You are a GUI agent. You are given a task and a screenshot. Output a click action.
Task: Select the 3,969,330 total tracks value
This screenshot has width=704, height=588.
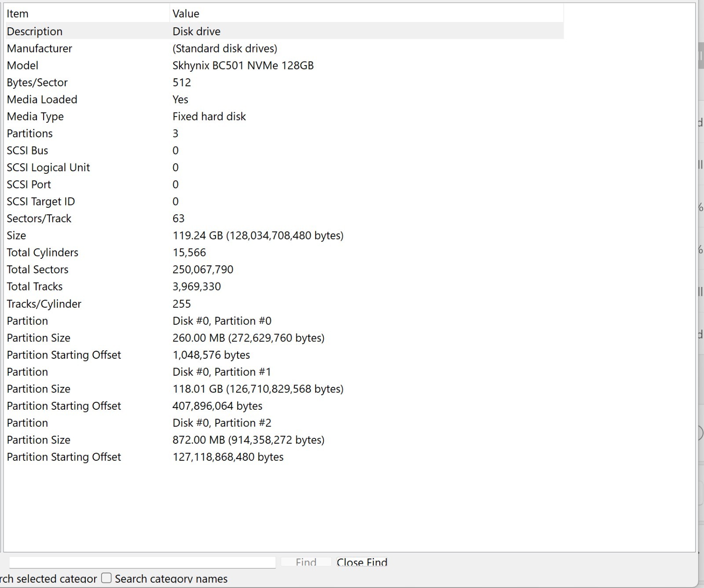pos(197,287)
